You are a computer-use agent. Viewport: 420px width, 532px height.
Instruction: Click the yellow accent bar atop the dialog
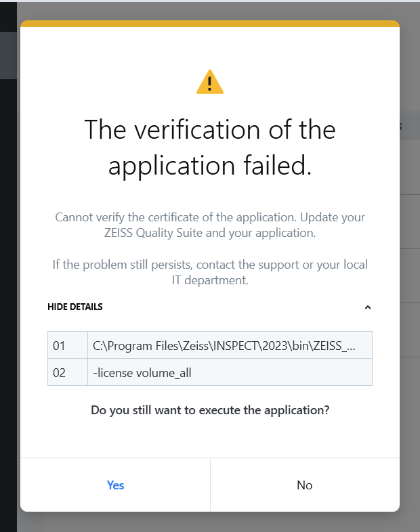tap(210, 24)
